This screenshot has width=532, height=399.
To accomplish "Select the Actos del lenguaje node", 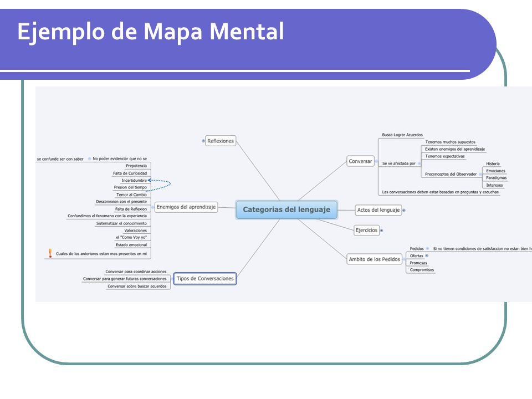I will tap(378, 210).
